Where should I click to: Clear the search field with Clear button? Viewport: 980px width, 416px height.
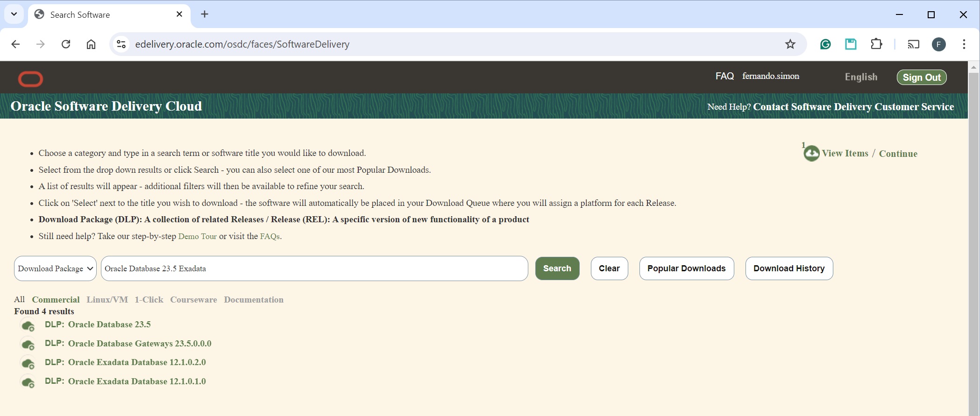609,268
